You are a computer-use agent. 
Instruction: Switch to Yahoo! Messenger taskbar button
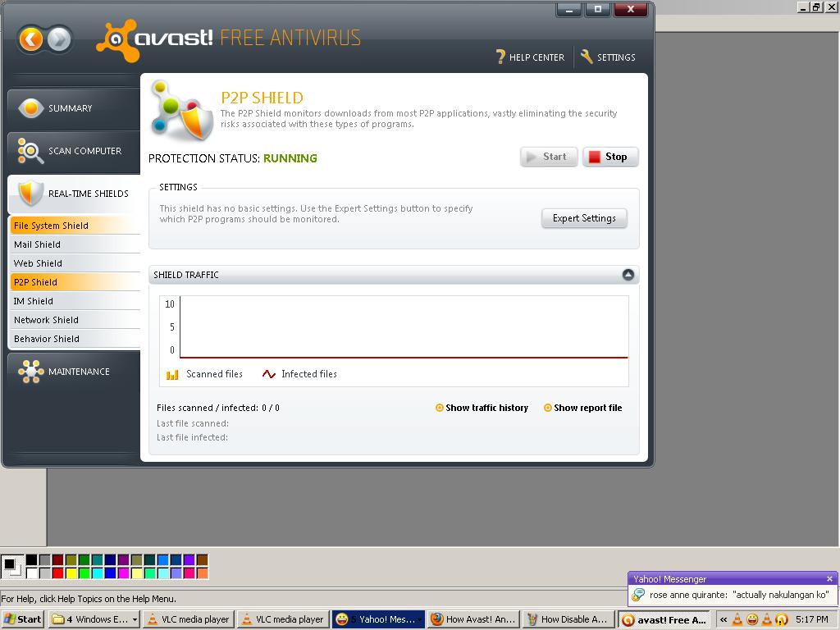click(x=378, y=619)
